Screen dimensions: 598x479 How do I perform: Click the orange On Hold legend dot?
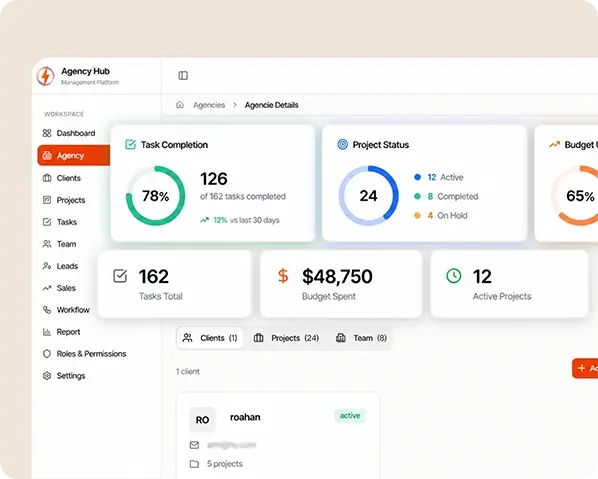[x=417, y=215]
